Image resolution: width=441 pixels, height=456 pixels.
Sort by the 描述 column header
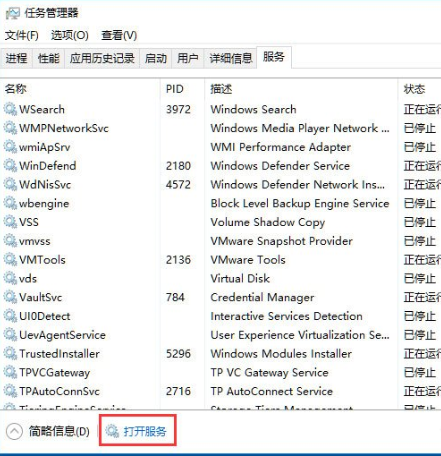221,89
